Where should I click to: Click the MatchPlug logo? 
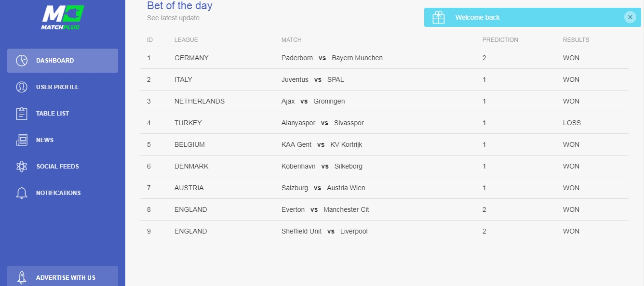coord(63,17)
